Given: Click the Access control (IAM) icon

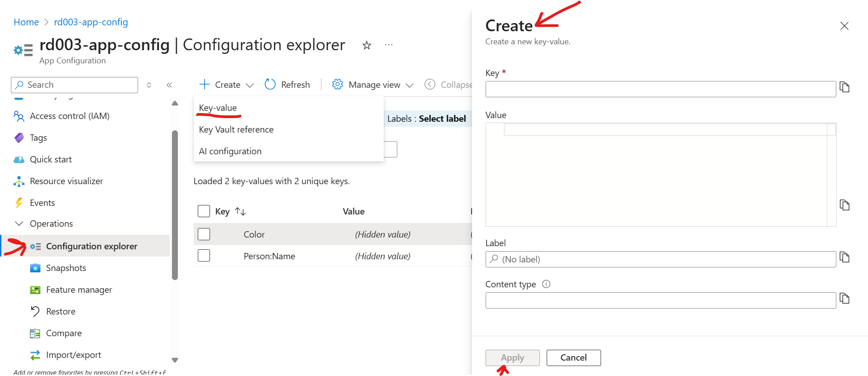Looking at the screenshot, I should [x=19, y=116].
